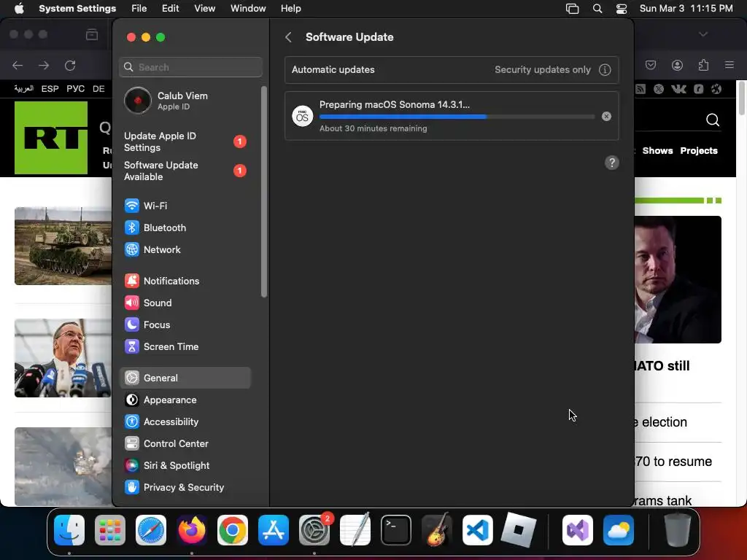Open Appearance settings

click(x=185, y=400)
